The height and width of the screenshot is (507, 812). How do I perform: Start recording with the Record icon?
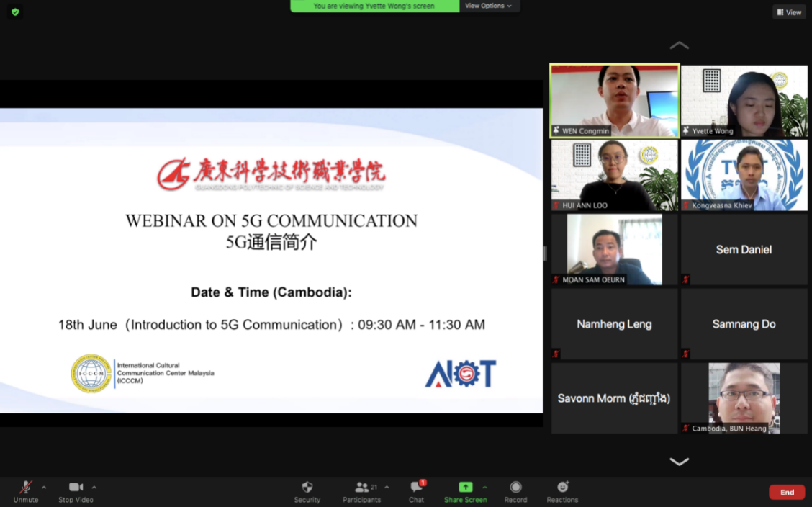(515, 488)
